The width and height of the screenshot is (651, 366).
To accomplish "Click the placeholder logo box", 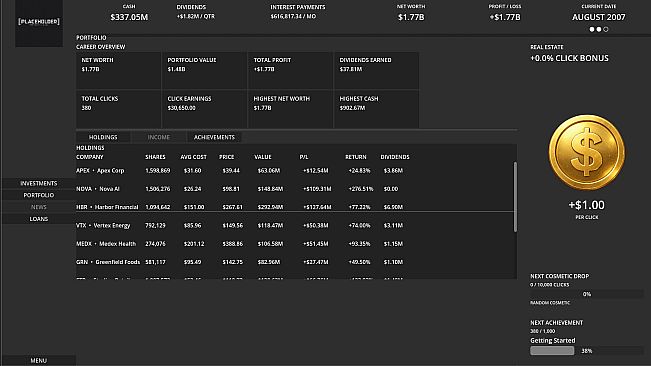I will tap(39, 23).
